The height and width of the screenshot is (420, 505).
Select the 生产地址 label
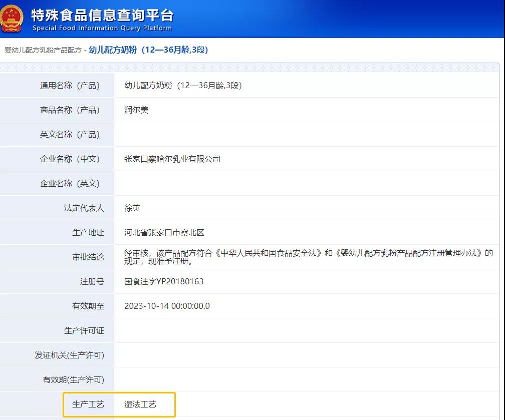(x=88, y=232)
